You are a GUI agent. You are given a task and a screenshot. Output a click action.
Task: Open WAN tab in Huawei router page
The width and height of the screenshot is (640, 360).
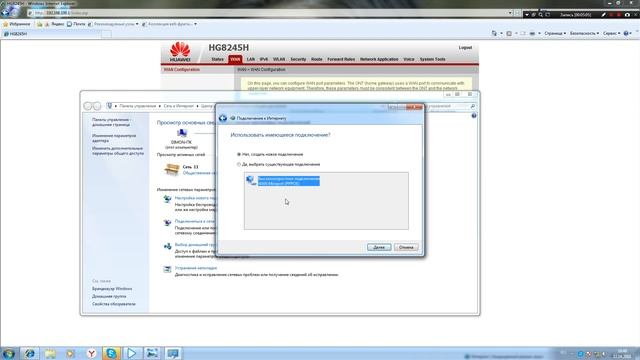tap(235, 60)
